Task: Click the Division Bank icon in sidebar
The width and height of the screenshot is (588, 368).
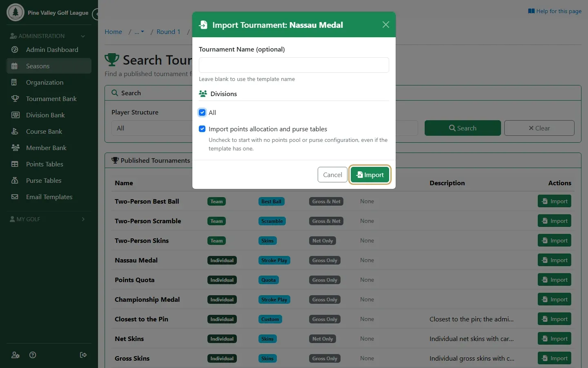Action: 15,115
